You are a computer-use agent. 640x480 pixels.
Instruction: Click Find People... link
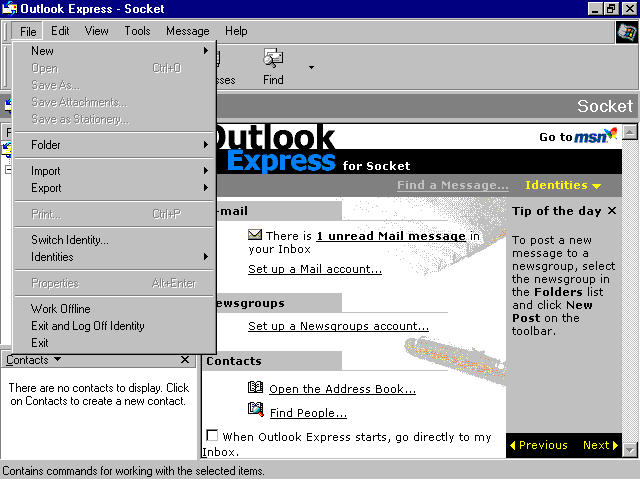coord(308,413)
